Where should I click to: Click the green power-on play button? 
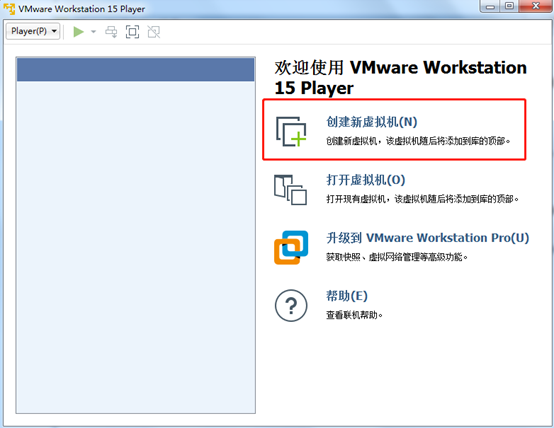(78, 32)
